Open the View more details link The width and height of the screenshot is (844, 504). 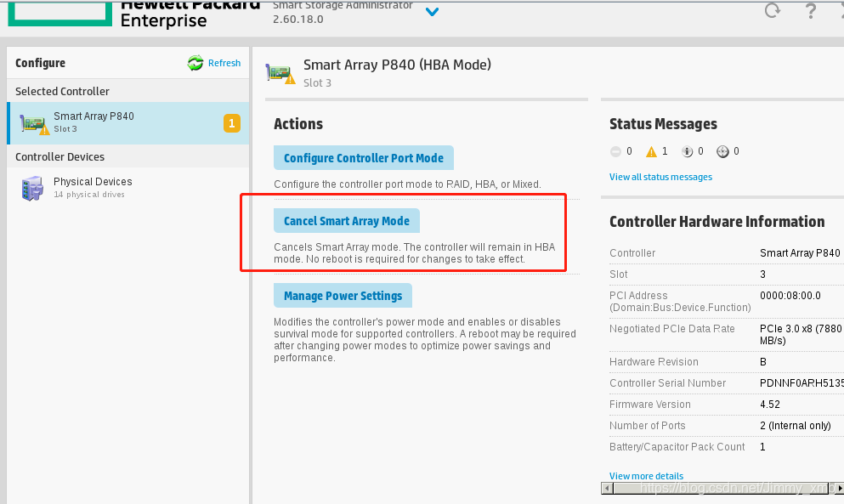[646, 476]
